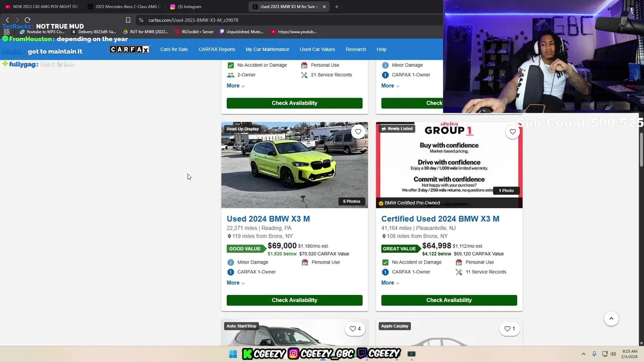This screenshot has height=362, width=644.
Task: Click the Group 1 dealer promo image
Action: (x=449, y=165)
